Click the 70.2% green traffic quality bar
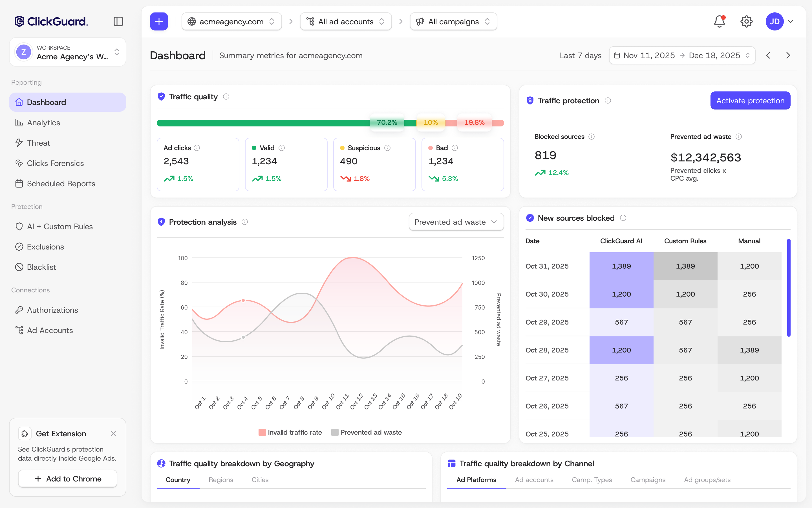Screen dimensions: 812x508 [x=286, y=123]
